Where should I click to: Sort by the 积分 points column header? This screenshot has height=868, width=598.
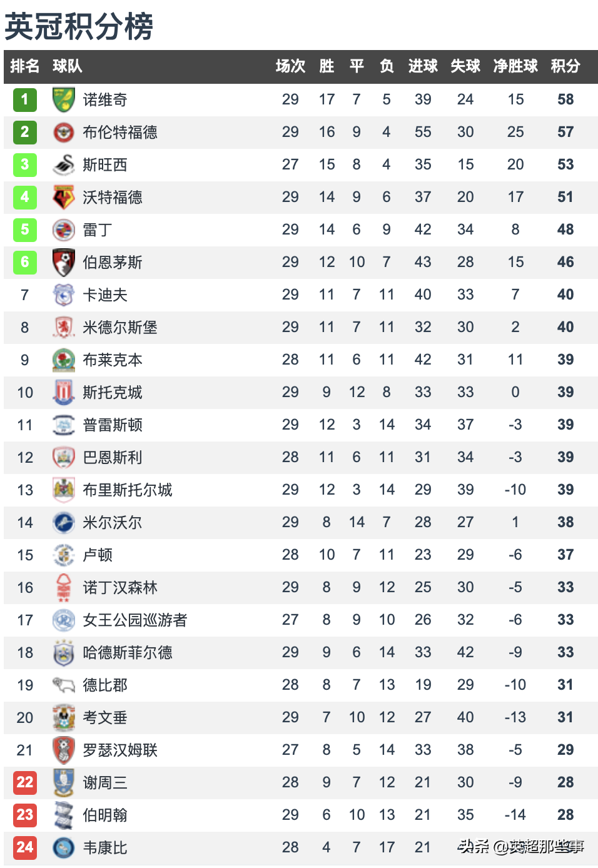565,66
